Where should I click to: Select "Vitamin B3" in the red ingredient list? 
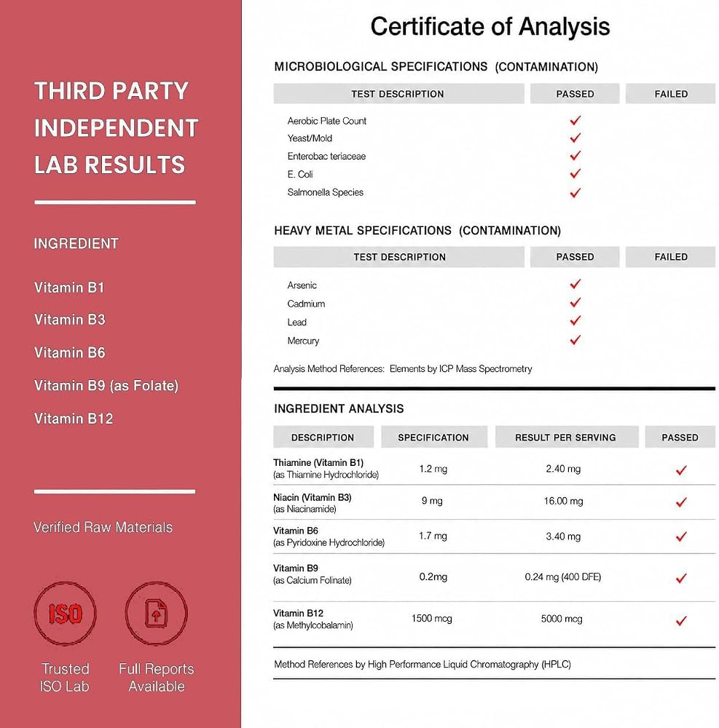coord(70,320)
